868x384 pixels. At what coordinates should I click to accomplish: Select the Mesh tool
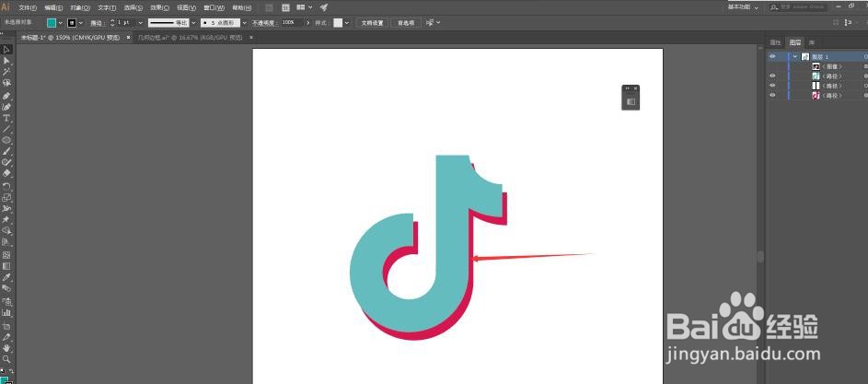pos(6,255)
